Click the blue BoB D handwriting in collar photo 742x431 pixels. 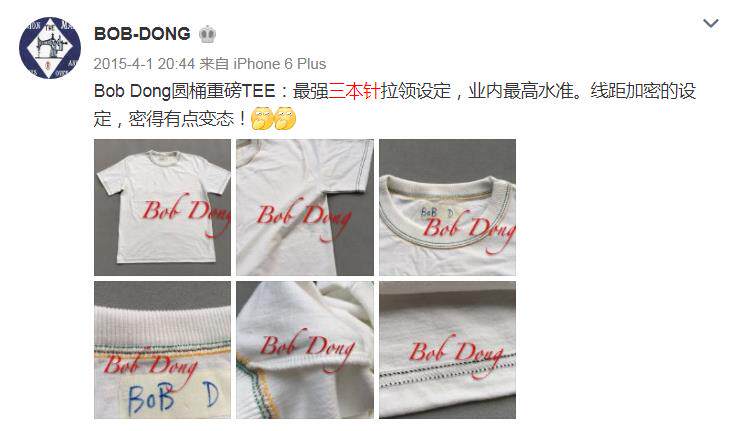click(x=436, y=212)
